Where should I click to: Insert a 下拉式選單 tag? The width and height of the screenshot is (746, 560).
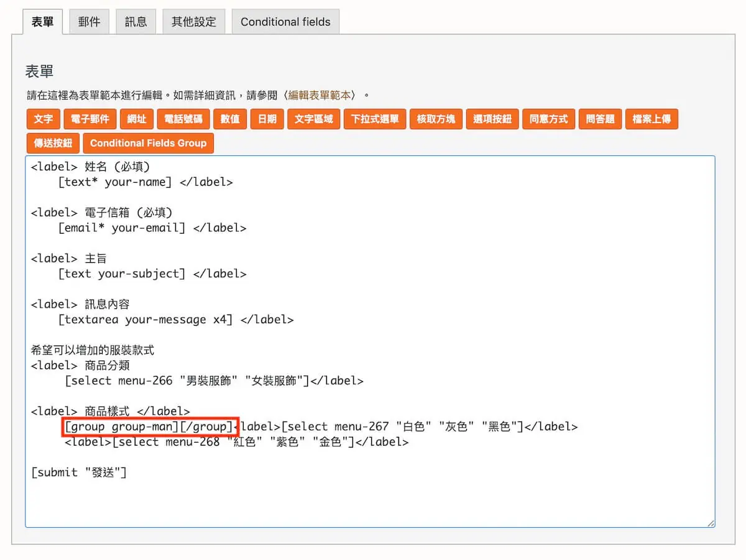[375, 119]
